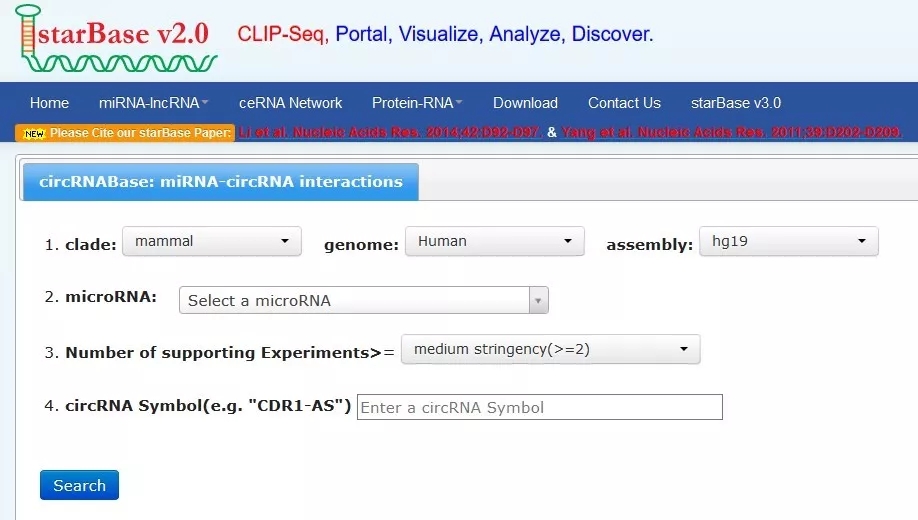
Task: Click the 'clade:' label
Action: point(91,244)
